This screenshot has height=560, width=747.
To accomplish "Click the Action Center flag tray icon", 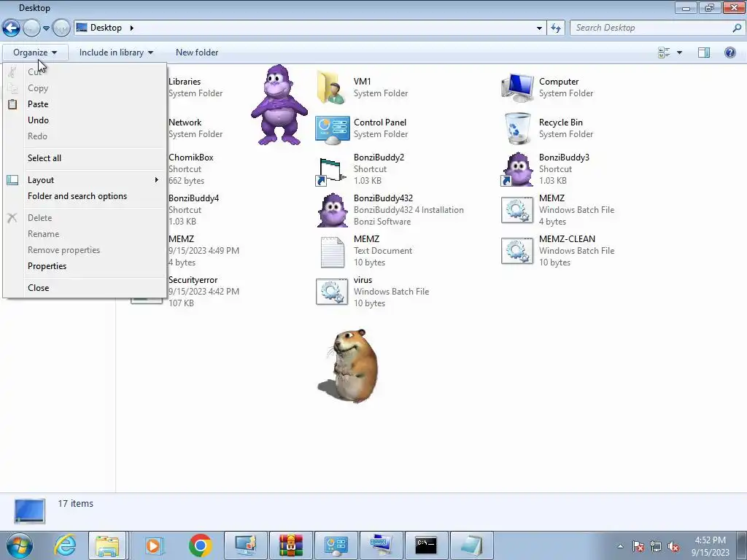I will click(x=638, y=546).
